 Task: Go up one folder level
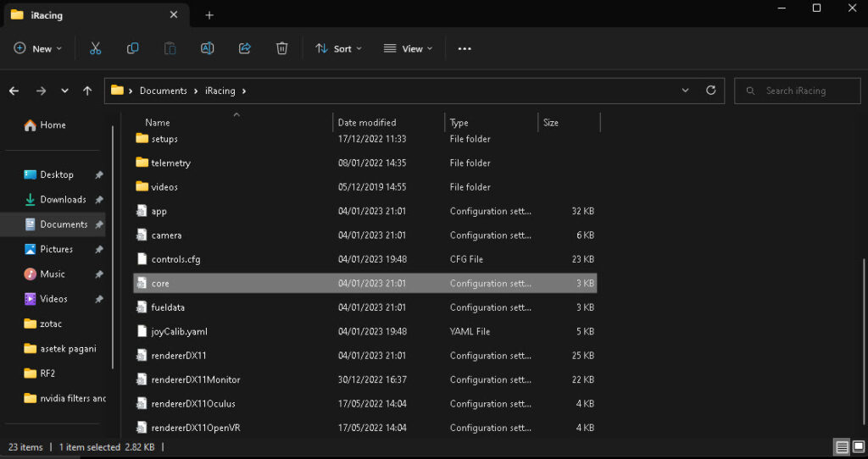[87, 91]
